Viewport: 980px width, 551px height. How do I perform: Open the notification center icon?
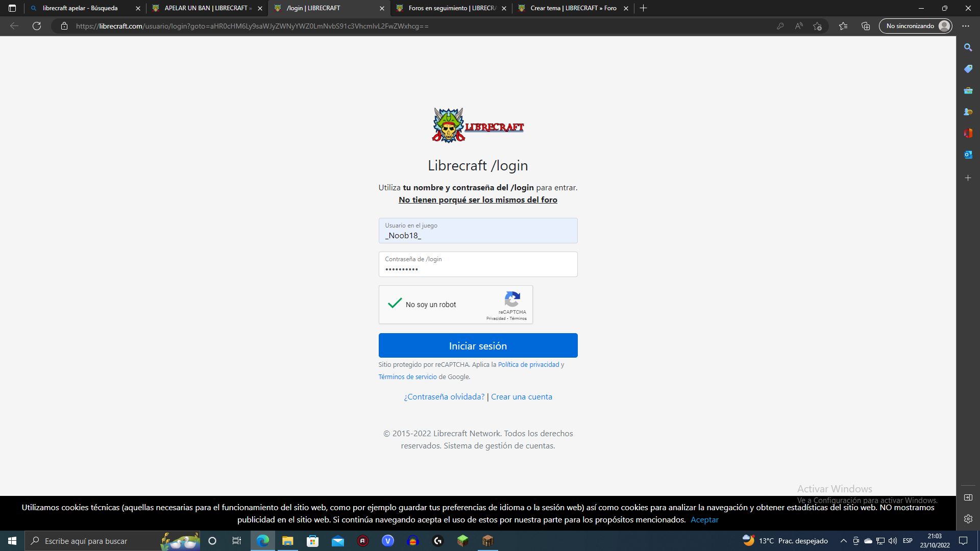(963, 541)
